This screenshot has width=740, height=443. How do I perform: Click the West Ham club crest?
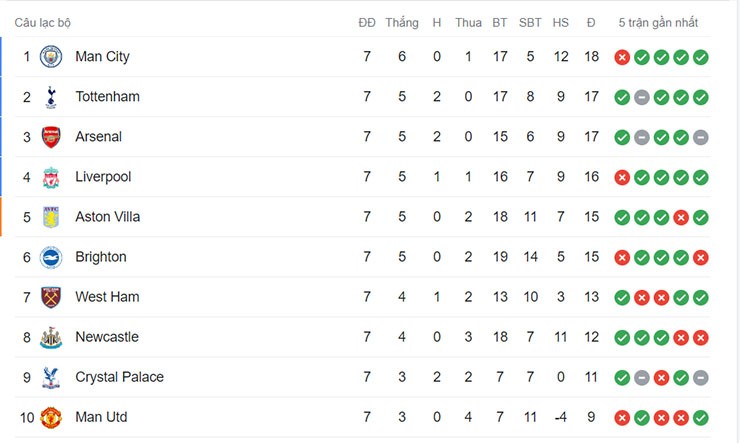tap(51, 297)
